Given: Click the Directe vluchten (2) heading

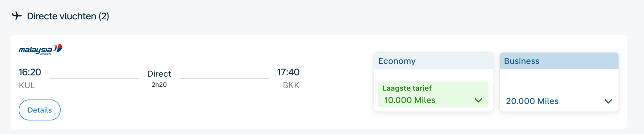Looking at the screenshot, I should click(x=68, y=16).
